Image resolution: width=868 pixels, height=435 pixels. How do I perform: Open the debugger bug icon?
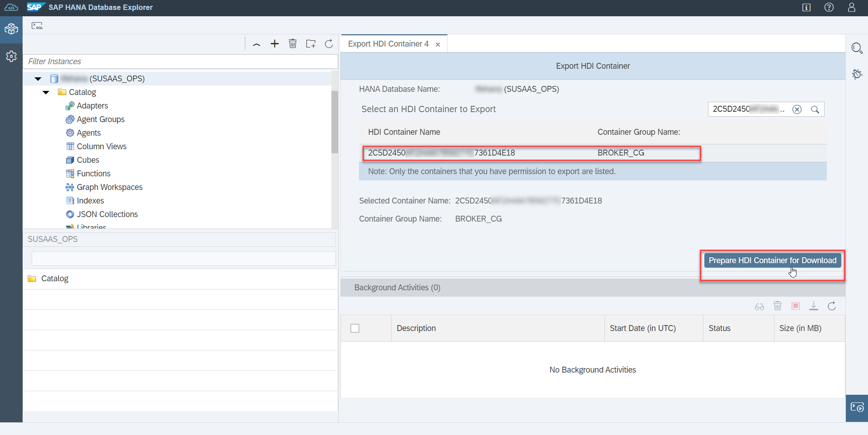(857, 74)
